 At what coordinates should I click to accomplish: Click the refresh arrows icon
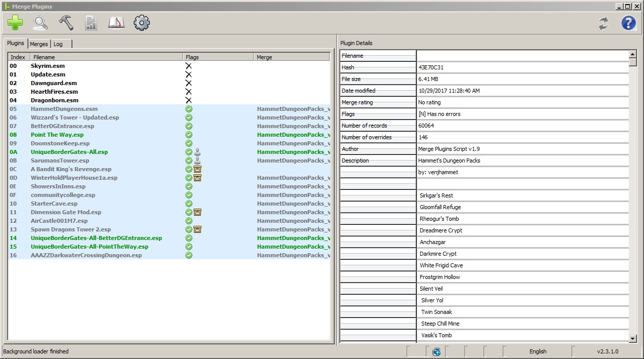point(603,23)
